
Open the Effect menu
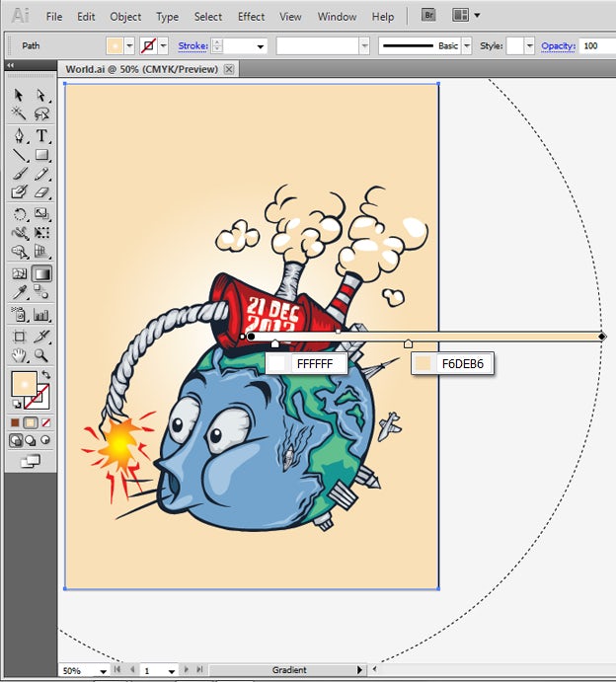tap(251, 17)
